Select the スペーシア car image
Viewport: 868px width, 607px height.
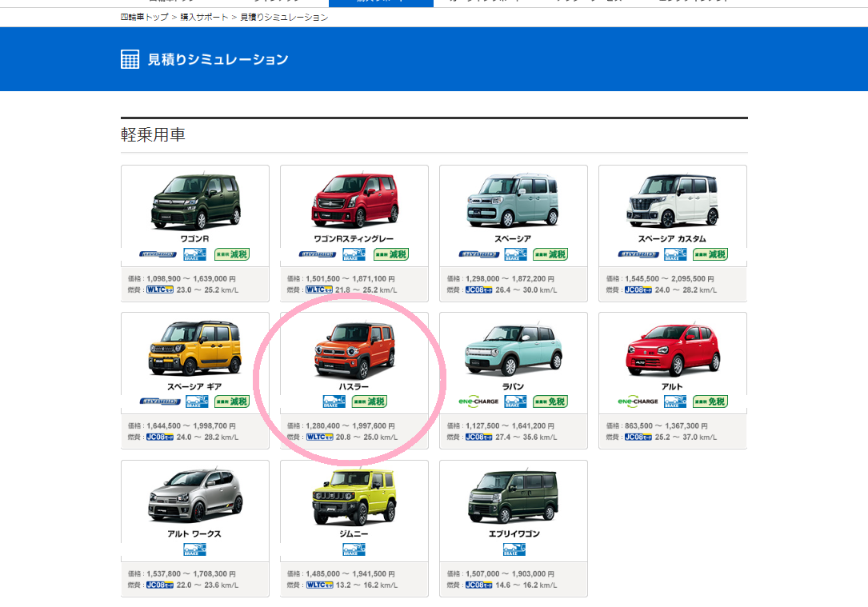(x=514, y=200)
